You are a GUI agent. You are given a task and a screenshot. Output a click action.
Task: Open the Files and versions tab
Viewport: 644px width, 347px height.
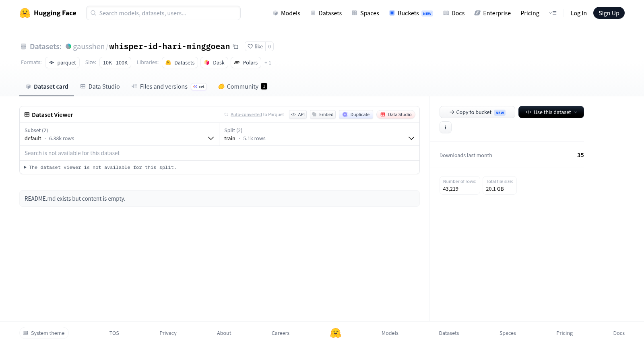[169, 87]
